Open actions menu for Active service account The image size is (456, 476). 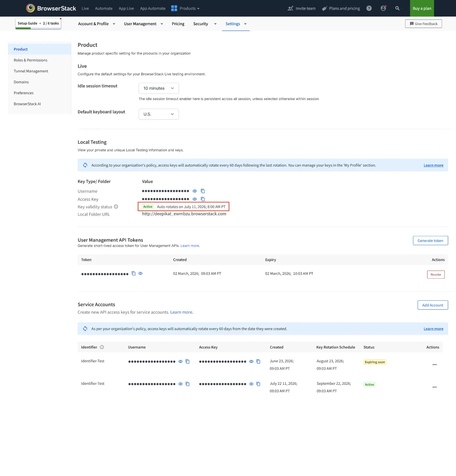pos(434,387)
